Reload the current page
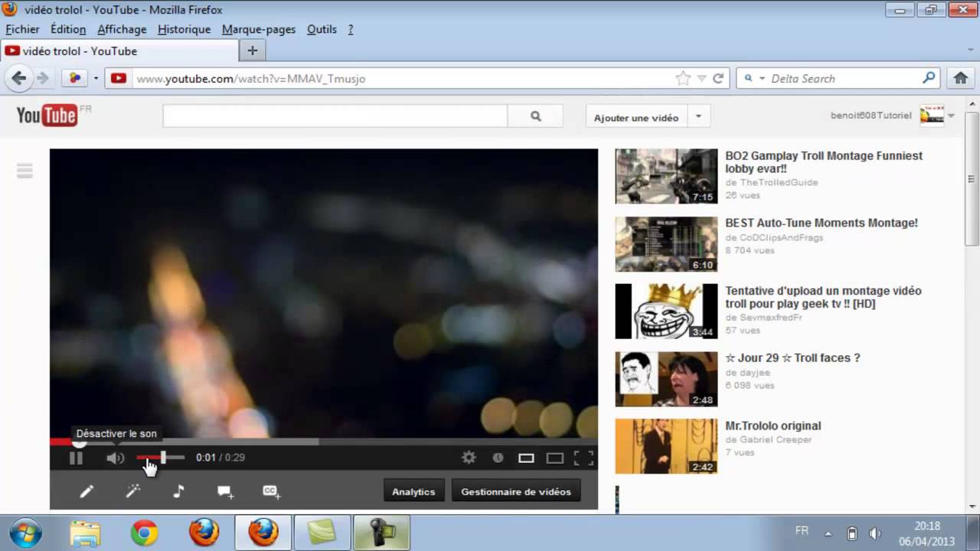 click(x=718, y=78)
